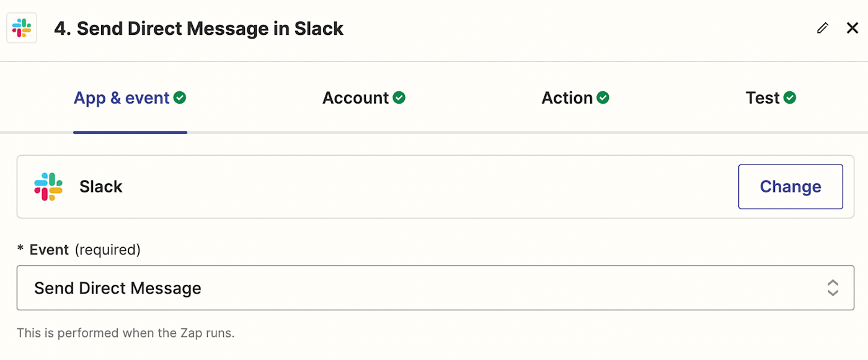Open the Account tab
The image size is (868, 360).
pyautogui.click(x=355, y=98)
